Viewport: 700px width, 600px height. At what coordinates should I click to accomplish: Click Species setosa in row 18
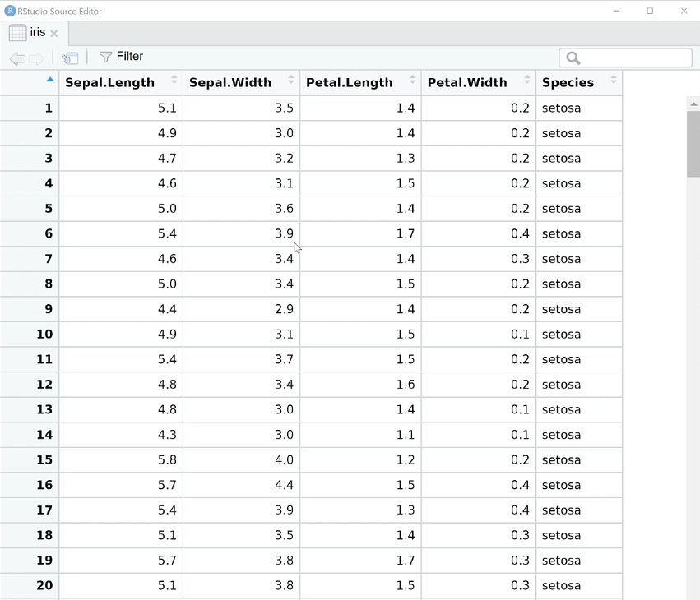[561, 535]
